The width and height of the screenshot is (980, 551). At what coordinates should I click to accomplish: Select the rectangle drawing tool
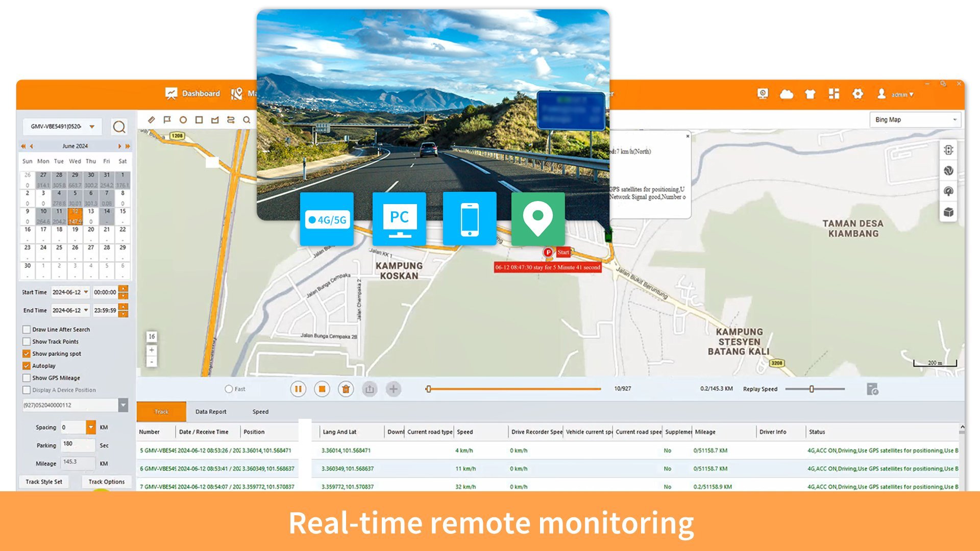199,120
